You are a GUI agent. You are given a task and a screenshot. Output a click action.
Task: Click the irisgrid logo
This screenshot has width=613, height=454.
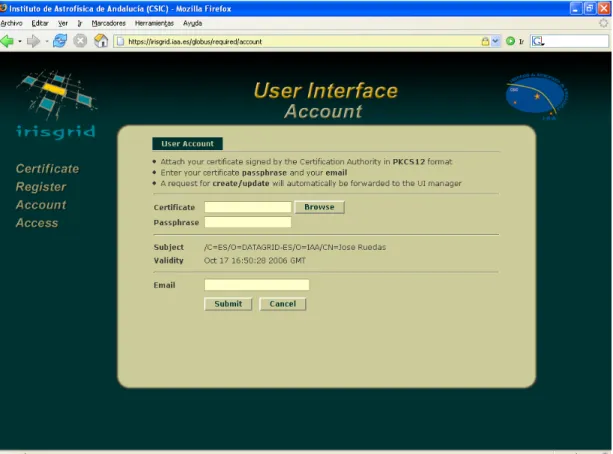[56, 105]
